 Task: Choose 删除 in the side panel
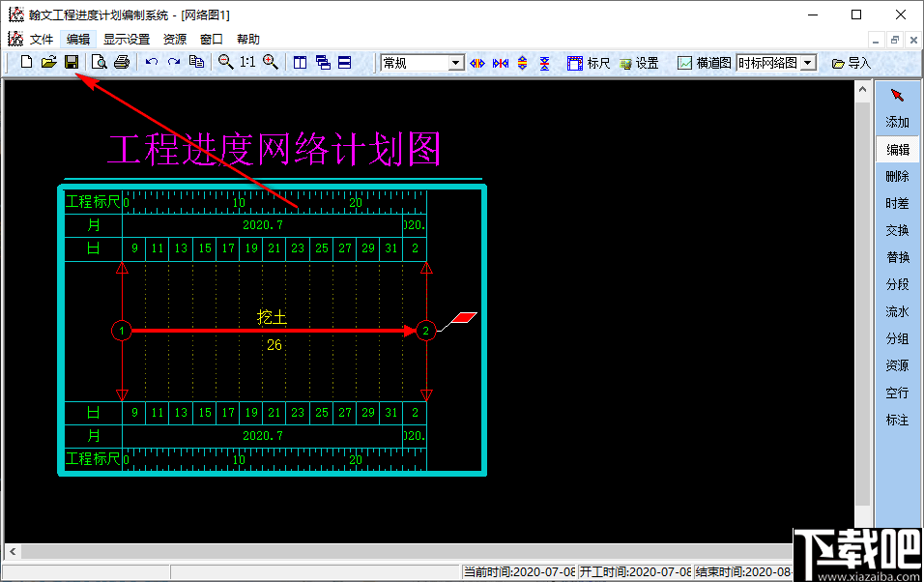tap(898, 176)
